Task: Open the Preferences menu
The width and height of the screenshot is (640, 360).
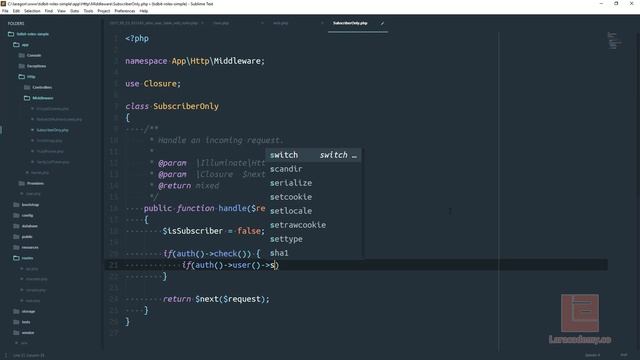Action: tap(124, 11)
